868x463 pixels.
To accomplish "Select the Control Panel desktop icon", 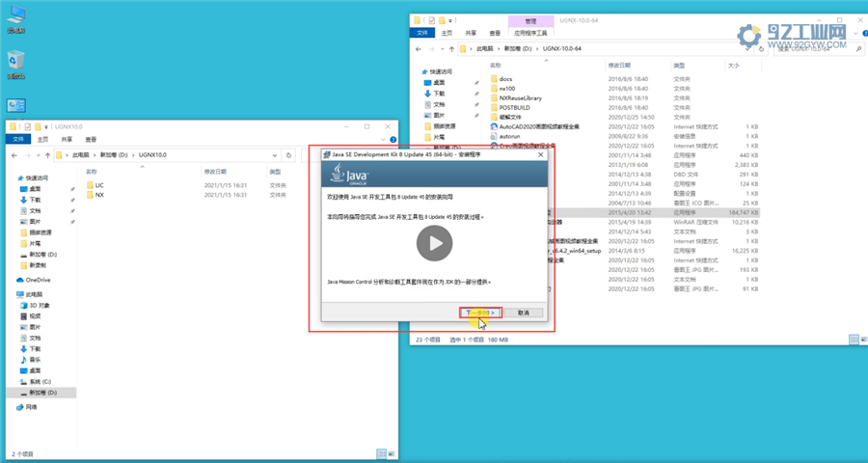I will [16, 105].
